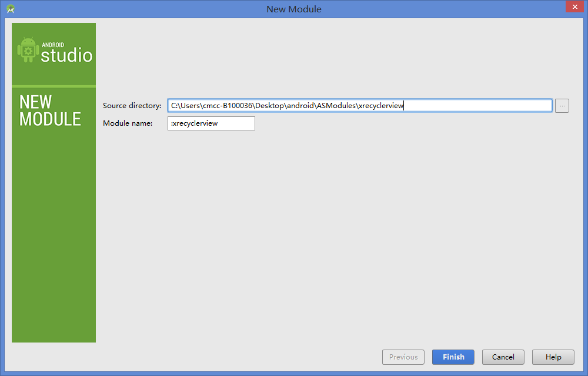
Task: Focus the Source directory path field
Action: [x=360, y=106]
